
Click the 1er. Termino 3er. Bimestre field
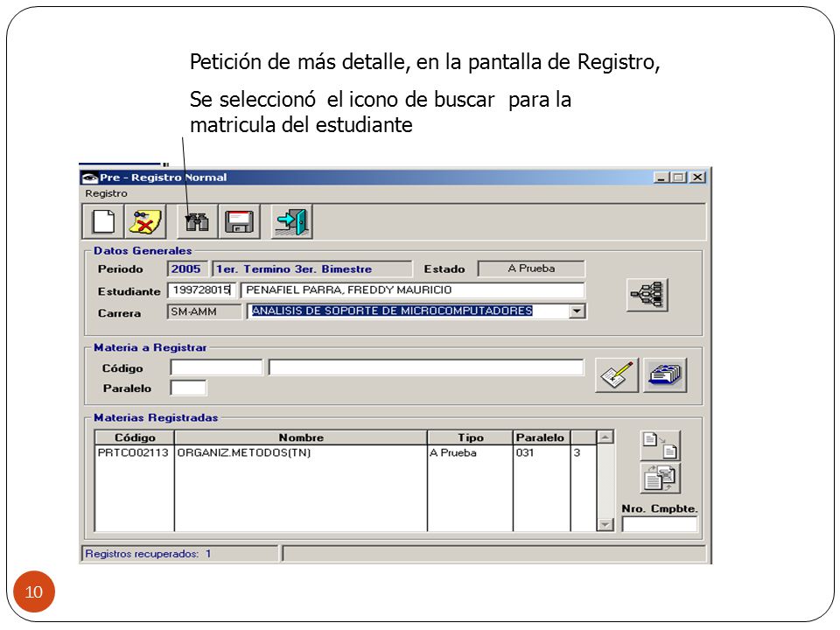(312, 269)
